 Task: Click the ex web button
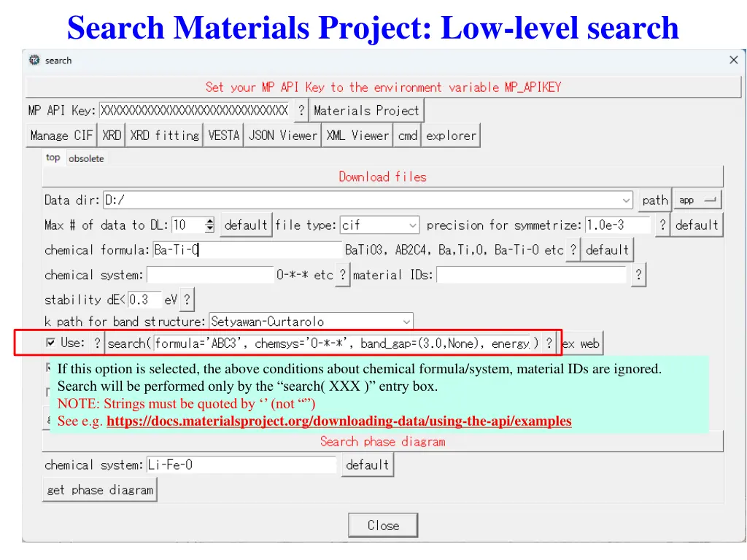point(580,343)
